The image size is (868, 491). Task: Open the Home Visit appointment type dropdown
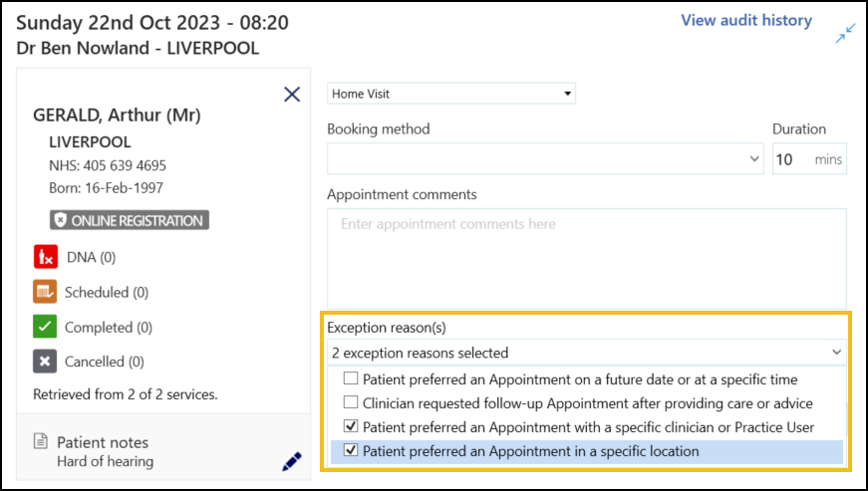(x=451, y=94)
